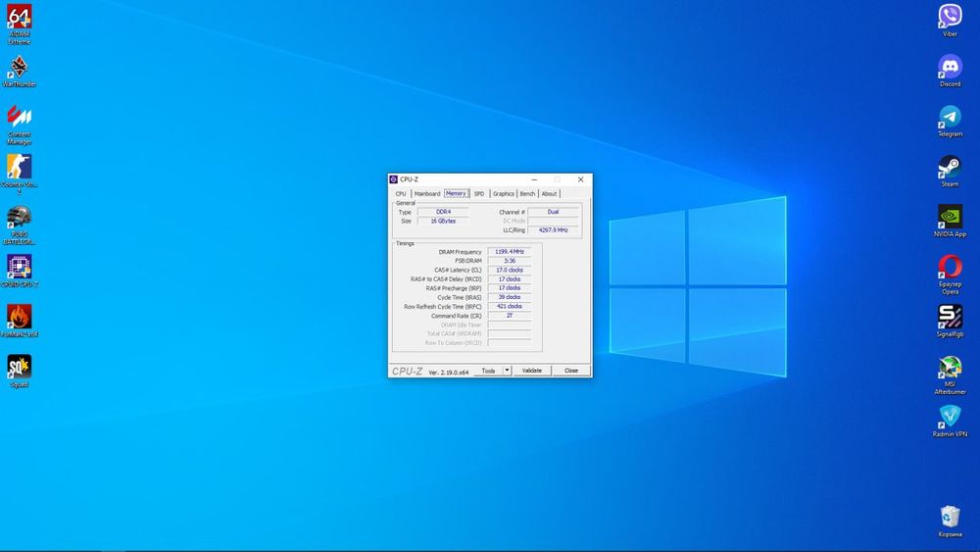Open the AIDA64 Extreme desktop shortcut

coord(19,24)
